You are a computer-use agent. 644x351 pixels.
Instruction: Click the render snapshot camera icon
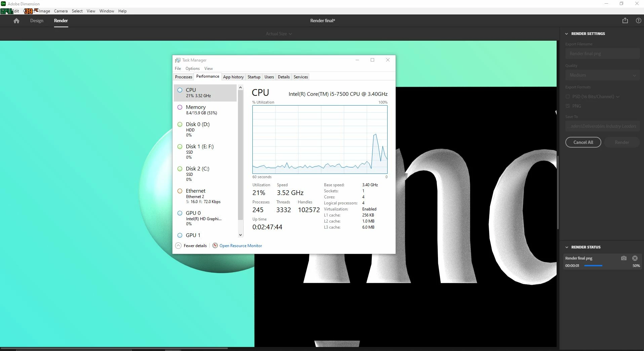[623, 258]
